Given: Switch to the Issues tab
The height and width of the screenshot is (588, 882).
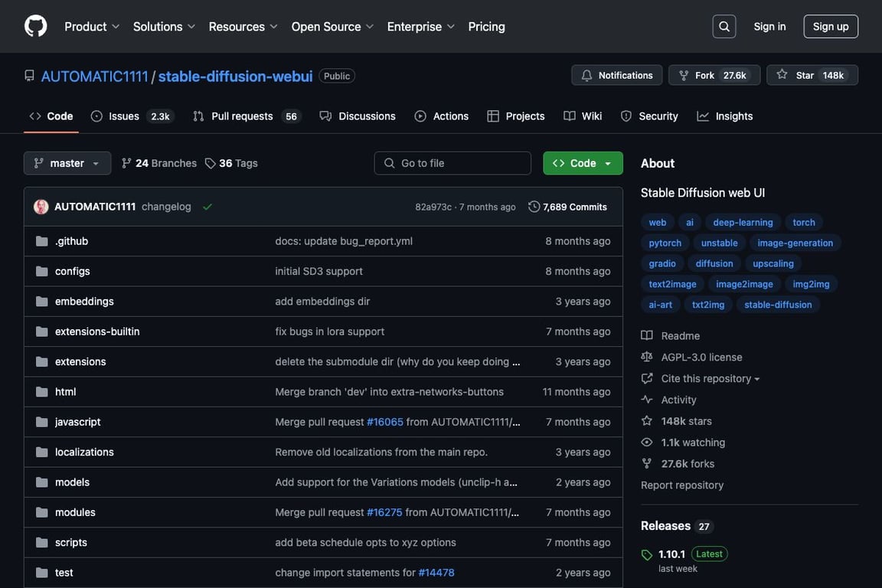Looking at the screenshot, I should coord(132,116).
